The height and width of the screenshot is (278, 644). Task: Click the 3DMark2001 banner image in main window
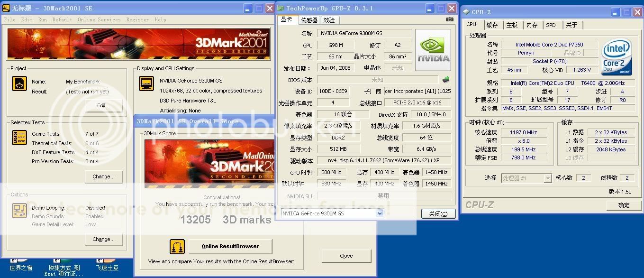[x=138, y=43]
